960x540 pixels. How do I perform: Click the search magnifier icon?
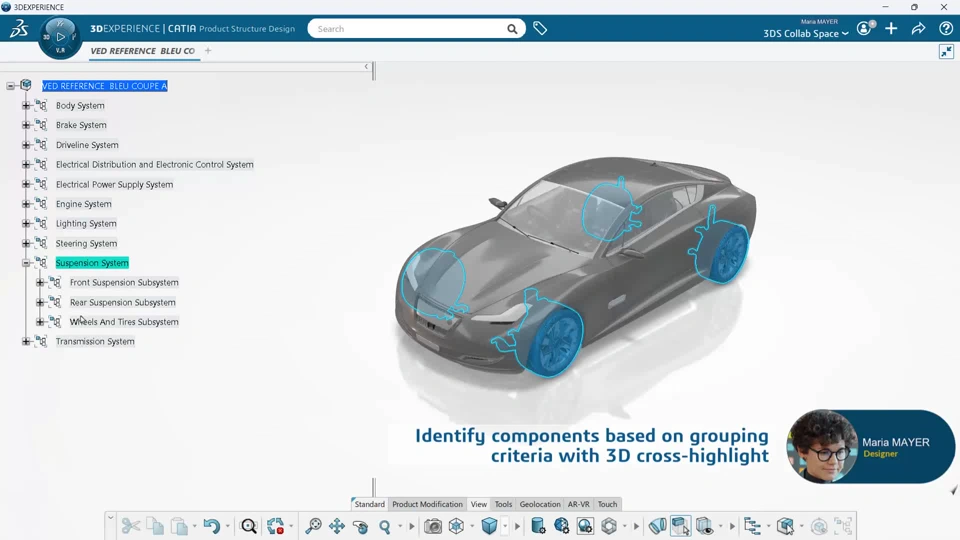[x=512, y=29]
